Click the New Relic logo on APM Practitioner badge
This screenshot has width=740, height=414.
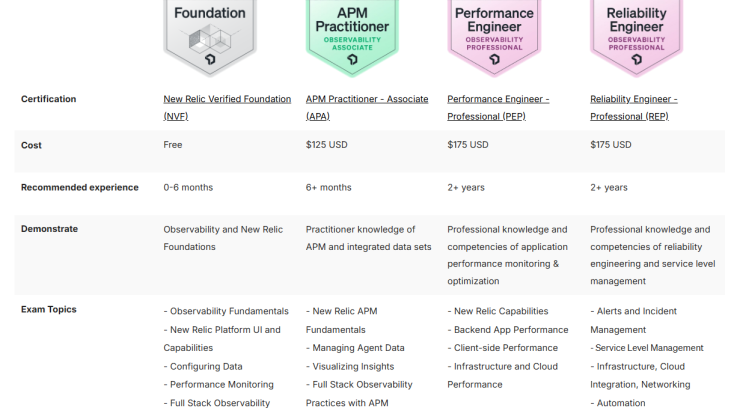[x=352, y=59]
